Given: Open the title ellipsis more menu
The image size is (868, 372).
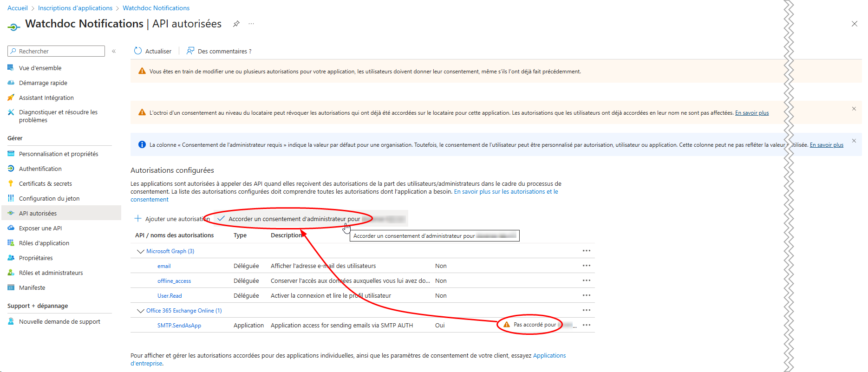Looking at the screenshot, I should click(x=251, y=24).
